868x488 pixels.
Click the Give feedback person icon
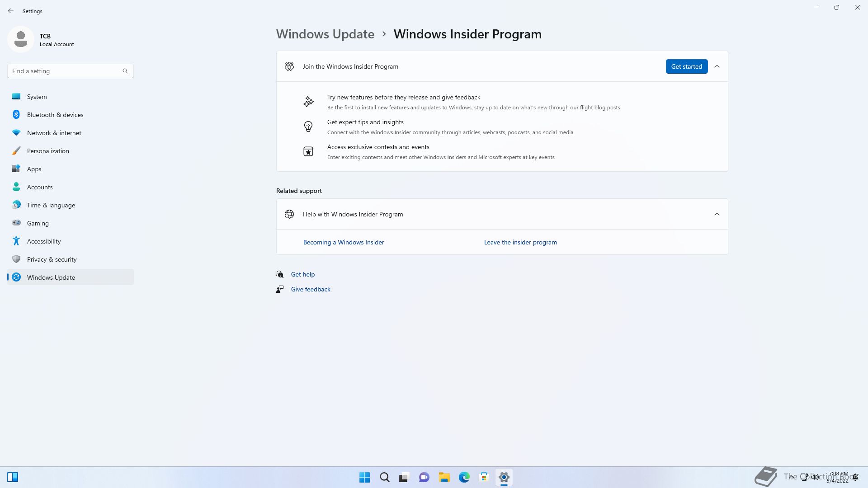point(280,289)
